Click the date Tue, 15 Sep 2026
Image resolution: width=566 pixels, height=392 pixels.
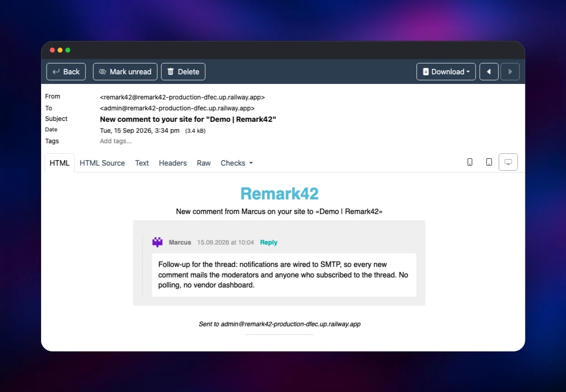tap(140, 131)
